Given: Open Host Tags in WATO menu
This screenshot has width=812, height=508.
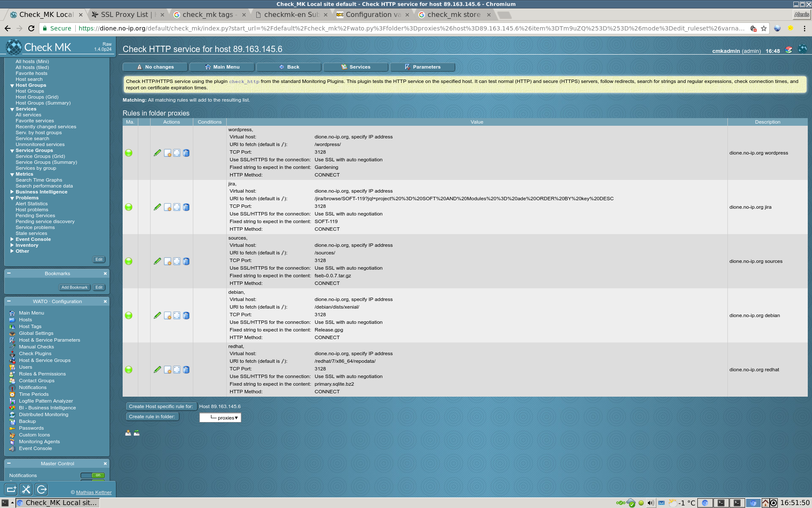Looking at the screenshot, I should pos(30,326).
